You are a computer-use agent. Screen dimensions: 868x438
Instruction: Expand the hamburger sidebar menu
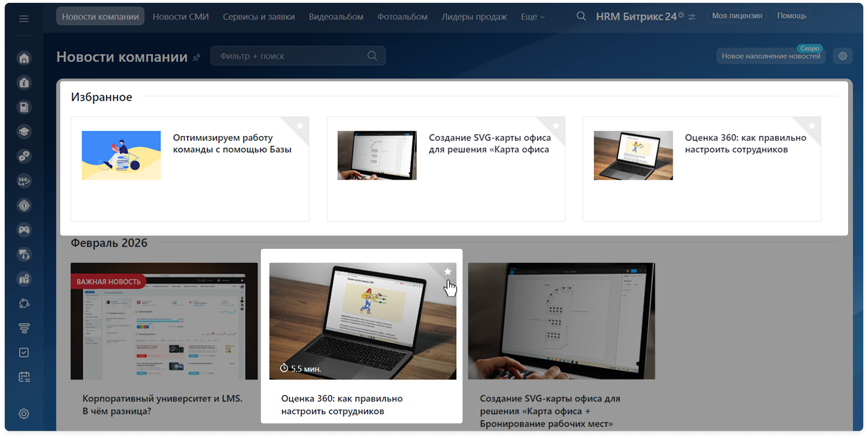[x=24, y=19]
